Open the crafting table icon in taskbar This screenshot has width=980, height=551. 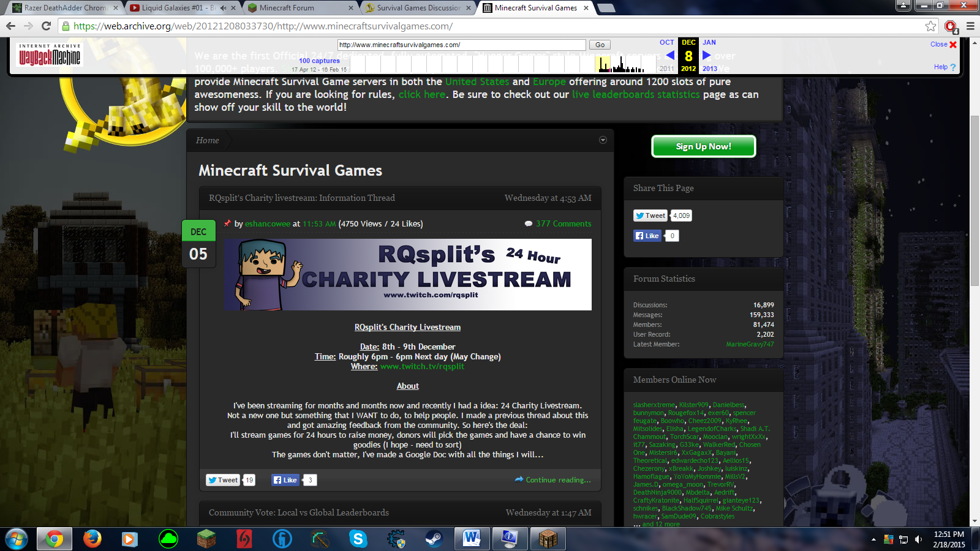[548, 539]
